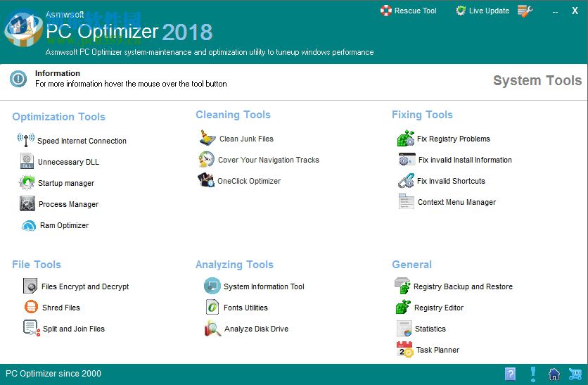Viewport: 588px width, 385px height.
Task: Click the Fix invalid Install Information icon
Action: [407, 160]
